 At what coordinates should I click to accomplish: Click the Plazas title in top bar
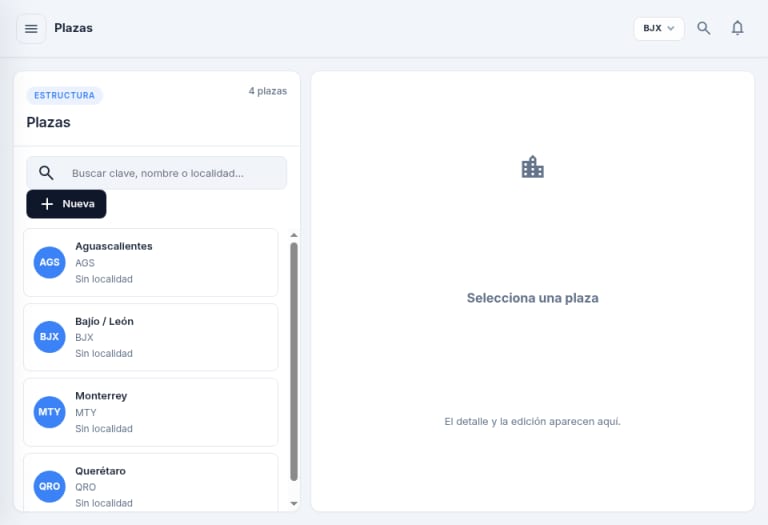click(73, 28)
